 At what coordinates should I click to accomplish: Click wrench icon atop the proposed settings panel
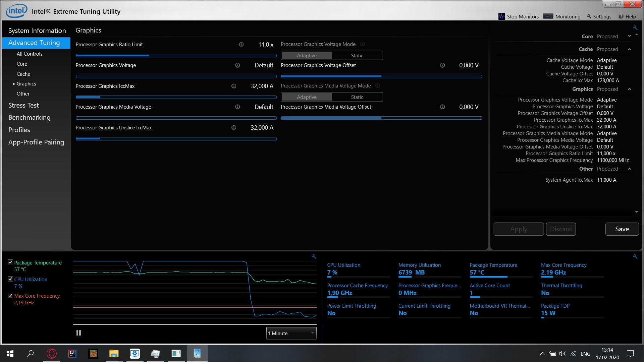click(635, 28)
